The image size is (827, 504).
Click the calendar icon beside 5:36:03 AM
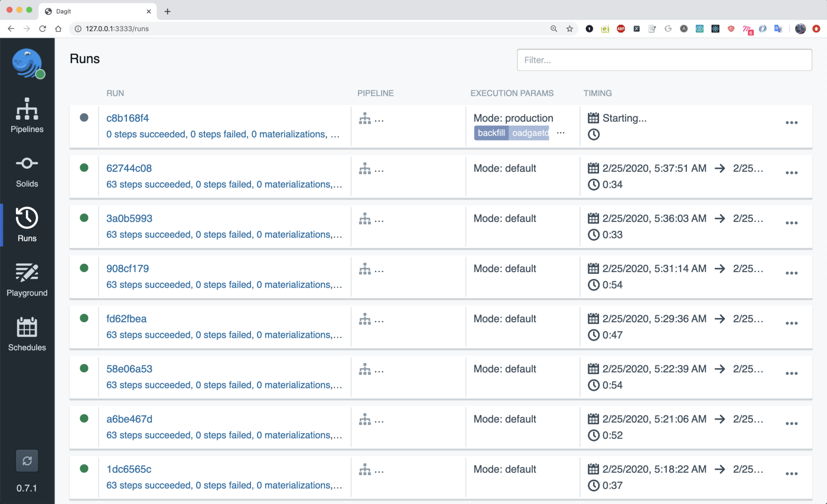pyautogui.click(x=594, y=218)
